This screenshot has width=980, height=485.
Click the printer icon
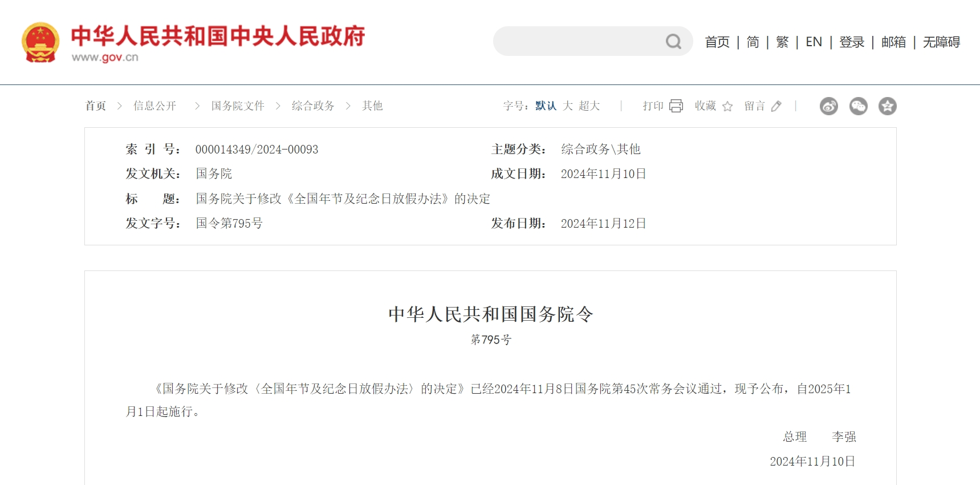676,106
